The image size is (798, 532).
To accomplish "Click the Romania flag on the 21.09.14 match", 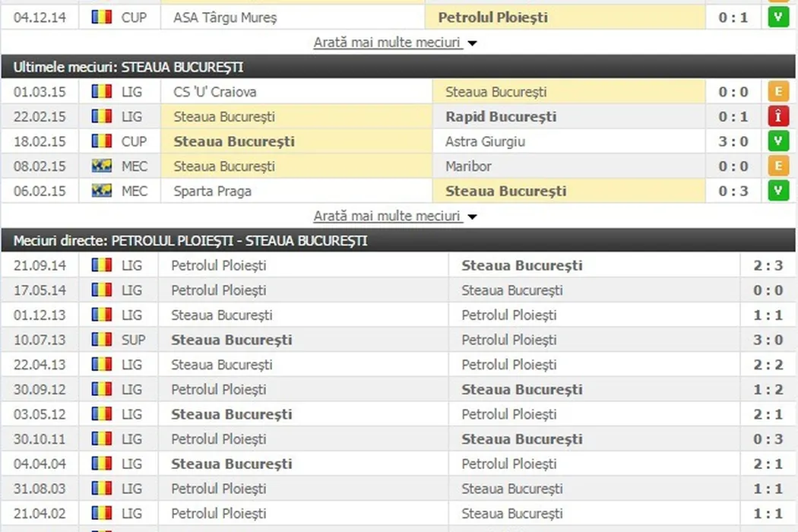I will pyautogui.click(x=102, y=265).
